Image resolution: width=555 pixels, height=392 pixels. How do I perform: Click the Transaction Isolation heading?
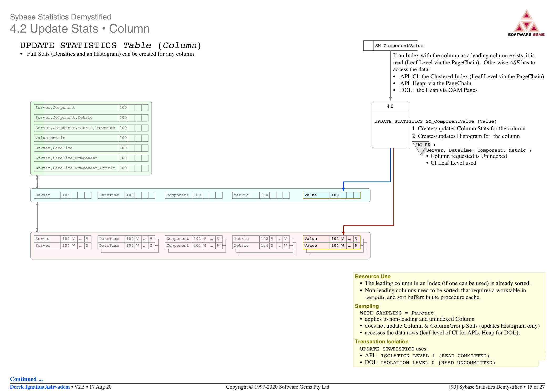(382, 342)
